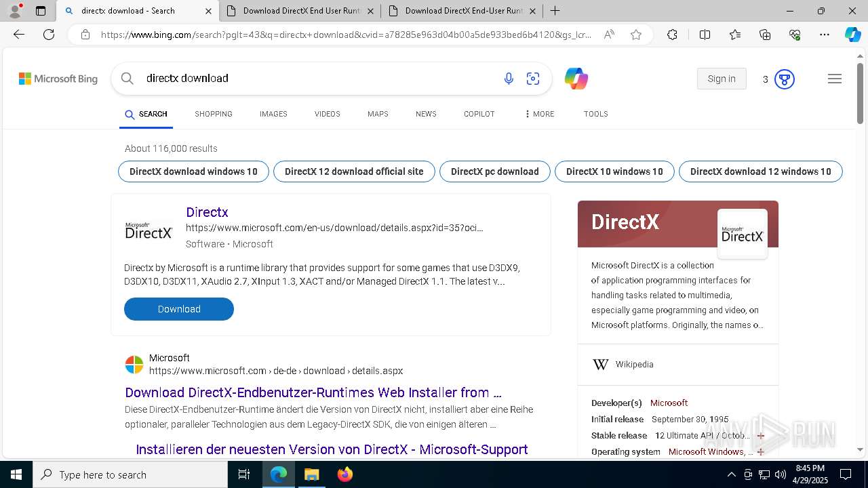Screen dimensions: 868x488
Task: Choose suggestion DirectX pc download
Action: click(x=495, y=171)
